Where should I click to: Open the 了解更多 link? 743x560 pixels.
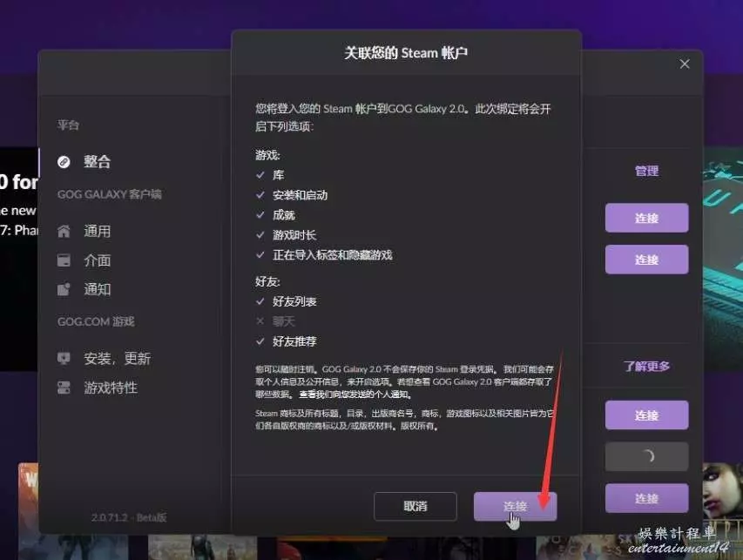coord(646,367)
